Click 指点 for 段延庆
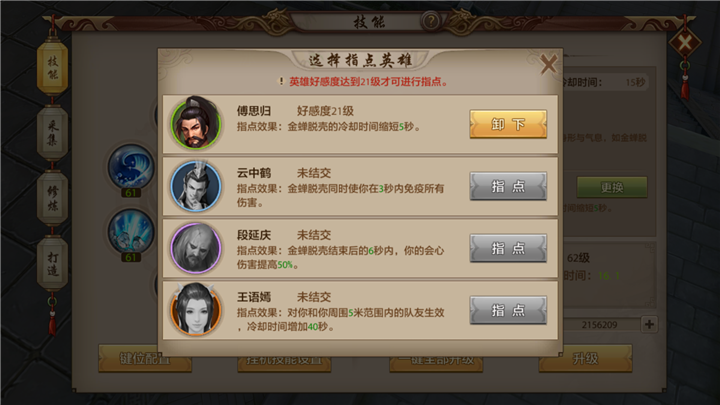 pos(508,248)
